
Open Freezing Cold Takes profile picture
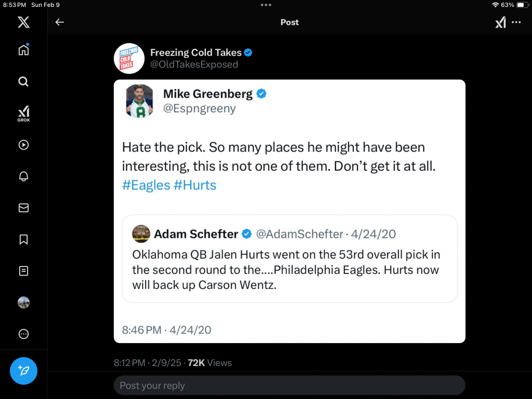(129, 59)
